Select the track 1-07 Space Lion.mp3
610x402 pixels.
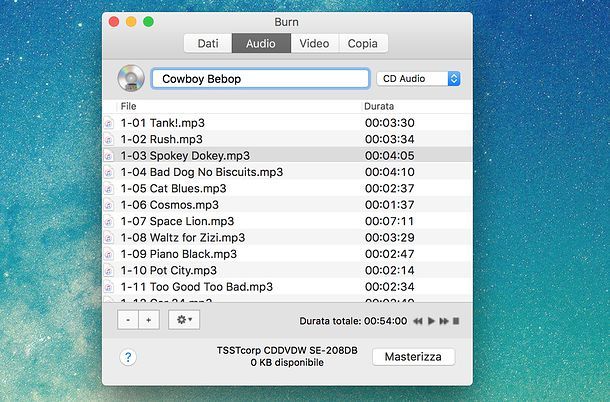coord(287,221)
